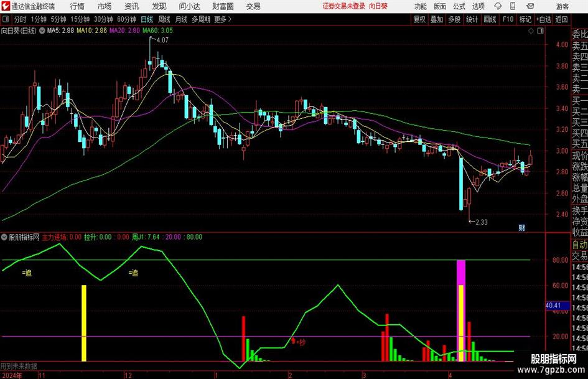Click the 画线 drawing tools button
The height and width of the screenshot is (379, 588).
point(490,19)
